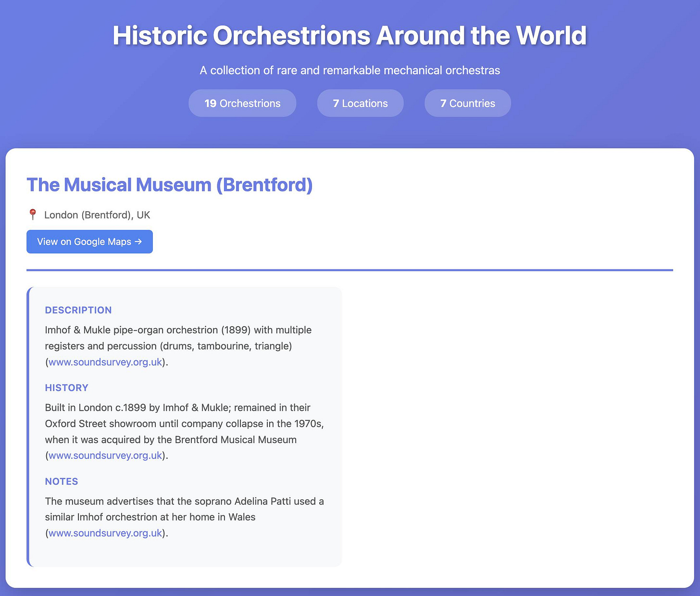Click the DESCRIPTION section label

click(78, 310)
